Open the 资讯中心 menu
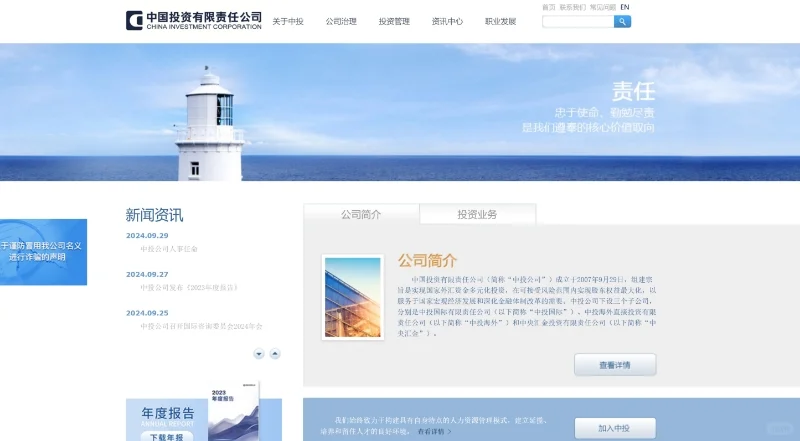 coord(447,21)
